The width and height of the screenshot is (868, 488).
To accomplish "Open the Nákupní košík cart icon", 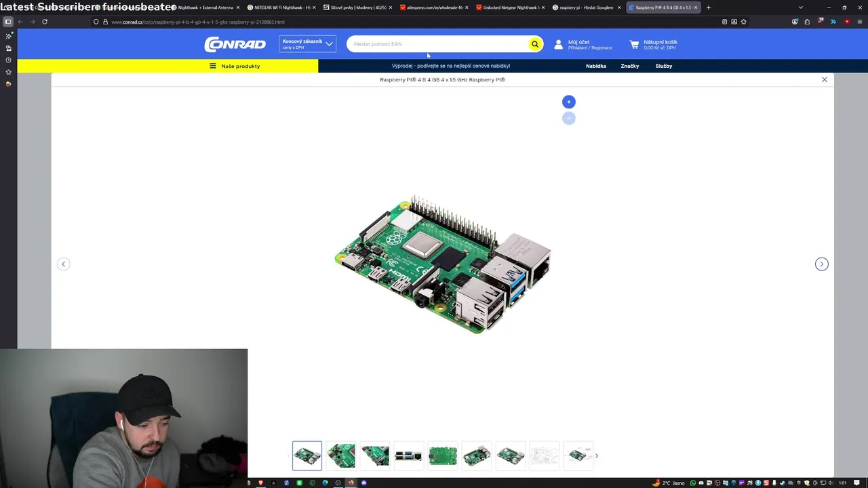I will pyautogui.click(x=634, y=44).
